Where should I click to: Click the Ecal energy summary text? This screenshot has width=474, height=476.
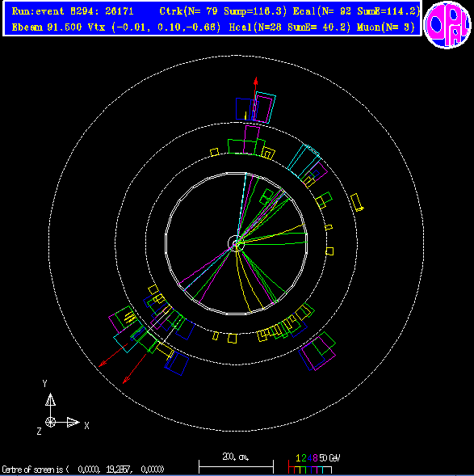click(356, 11)
